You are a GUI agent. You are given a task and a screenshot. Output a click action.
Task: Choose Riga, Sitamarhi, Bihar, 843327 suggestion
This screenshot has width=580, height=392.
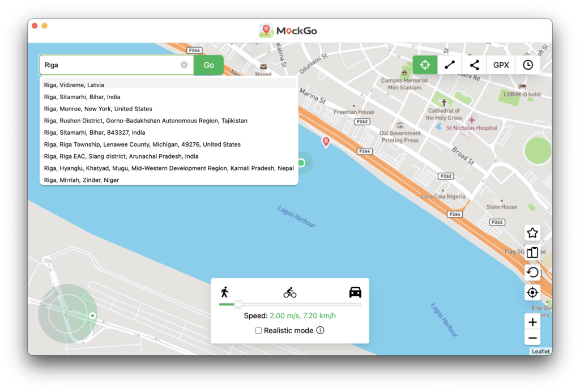click(169, 133)
